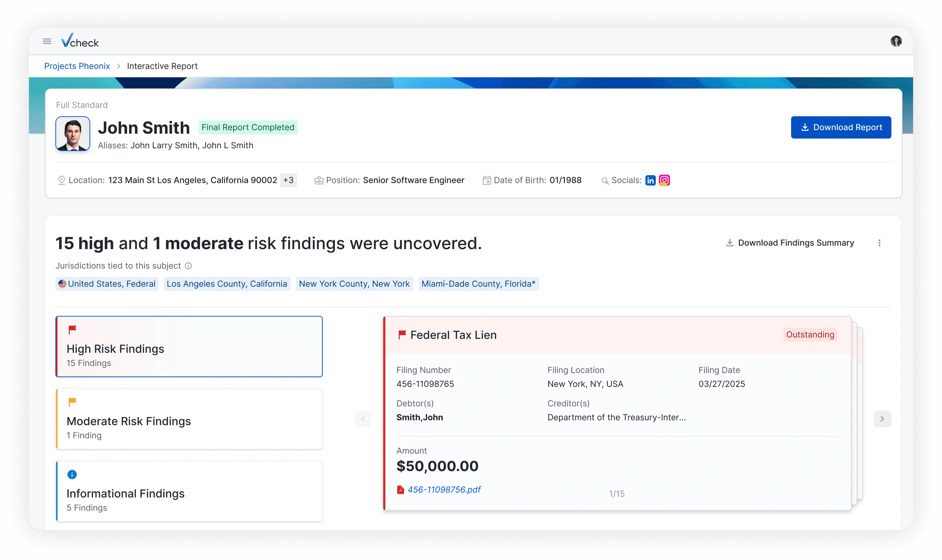
Task: Click the PDF file icon
Action: (x=400, y=490)
